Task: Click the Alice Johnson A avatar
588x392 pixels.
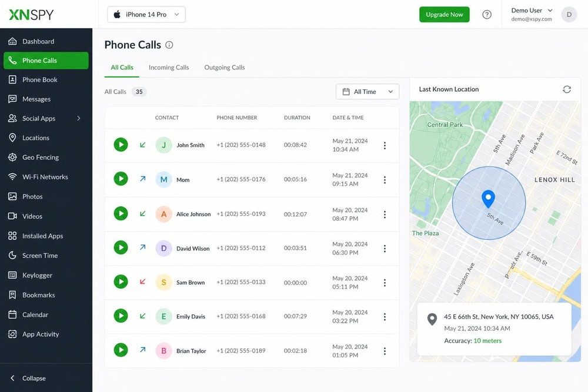Action: tap(163, 214)
